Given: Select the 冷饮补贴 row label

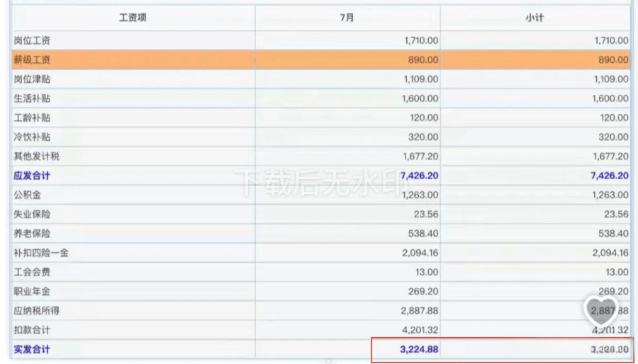Looking at the screenshot, I should coord(32,137).
